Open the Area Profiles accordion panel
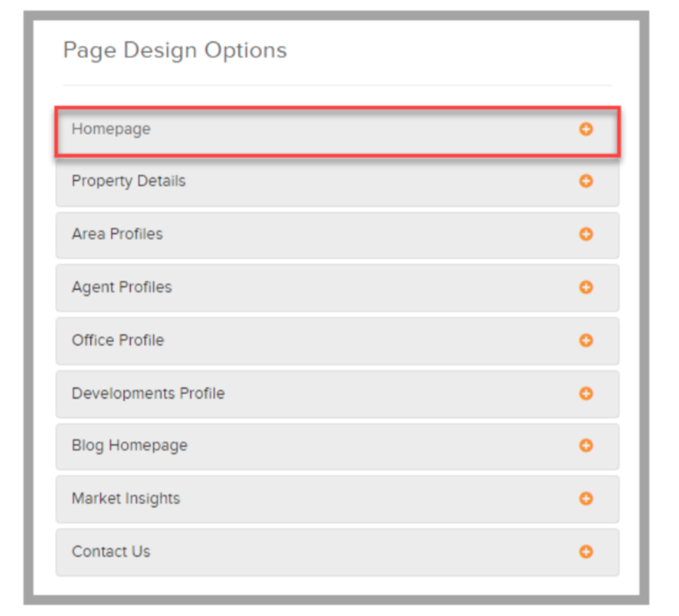Screen dimensions: 679x616 coord(338,236)
